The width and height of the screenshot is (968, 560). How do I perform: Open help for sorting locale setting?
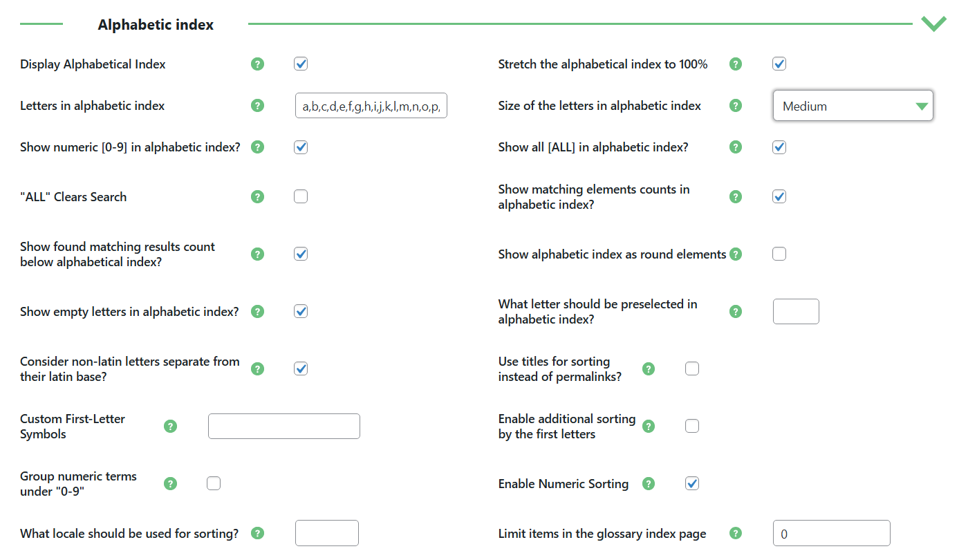point(257,533)
